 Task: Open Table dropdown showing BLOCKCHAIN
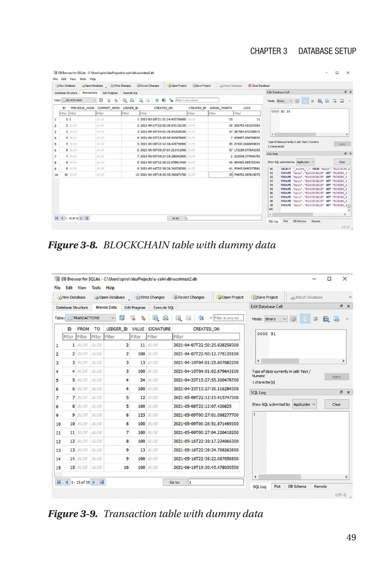tap(79, 100)
